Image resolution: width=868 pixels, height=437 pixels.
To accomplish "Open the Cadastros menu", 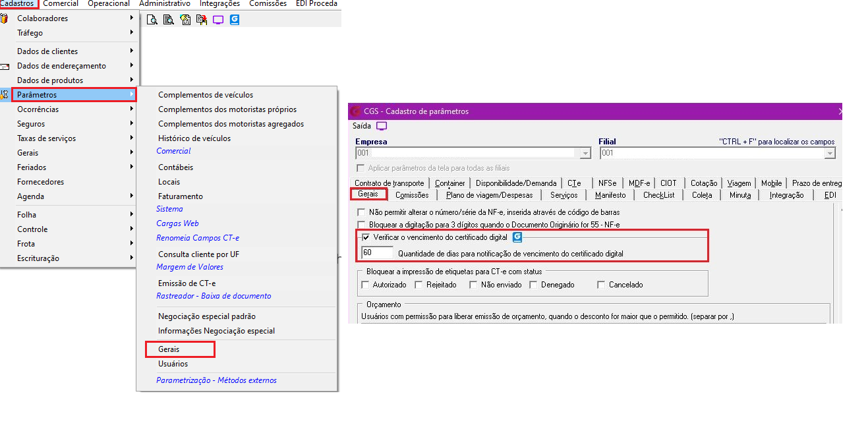I will point(18,3).
